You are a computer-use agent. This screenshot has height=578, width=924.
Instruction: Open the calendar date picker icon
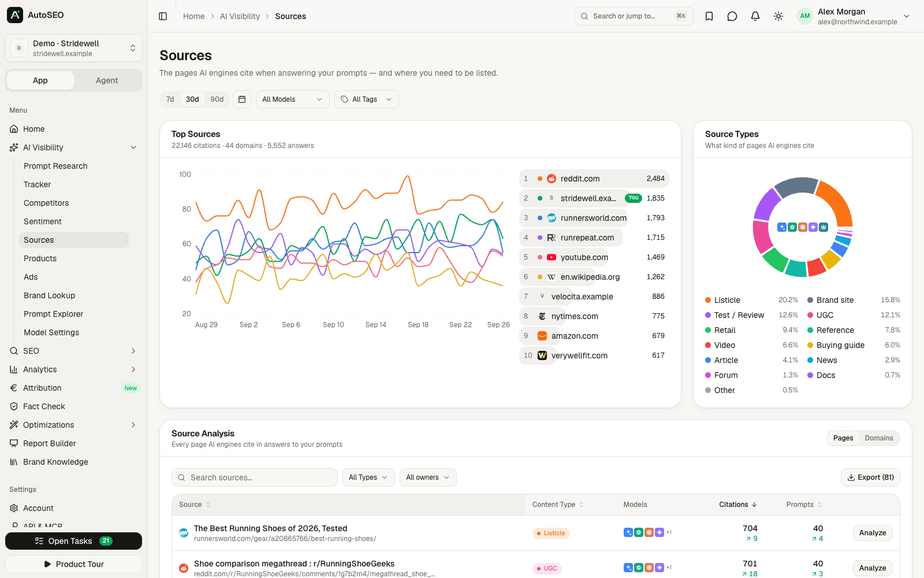242,99
